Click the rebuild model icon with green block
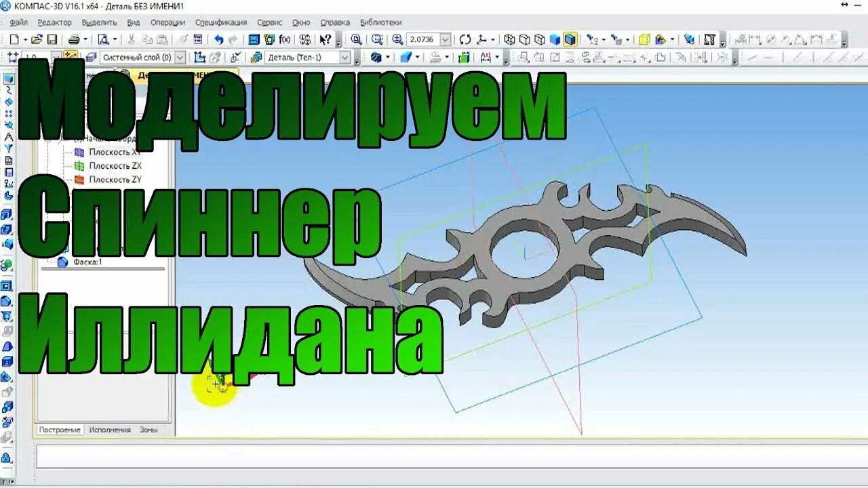Screen dimensions: 868x488 (464, 58)
